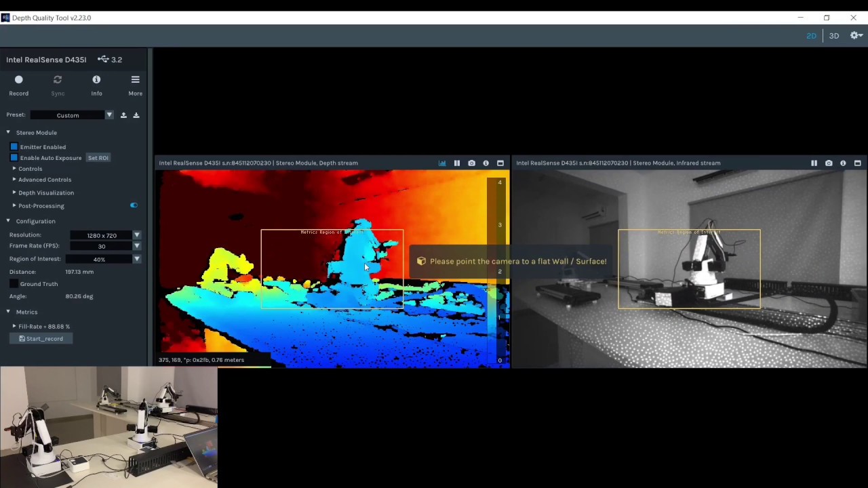Pause the Infrared stream
Screen dimensions: 868x488
(814, 163)
